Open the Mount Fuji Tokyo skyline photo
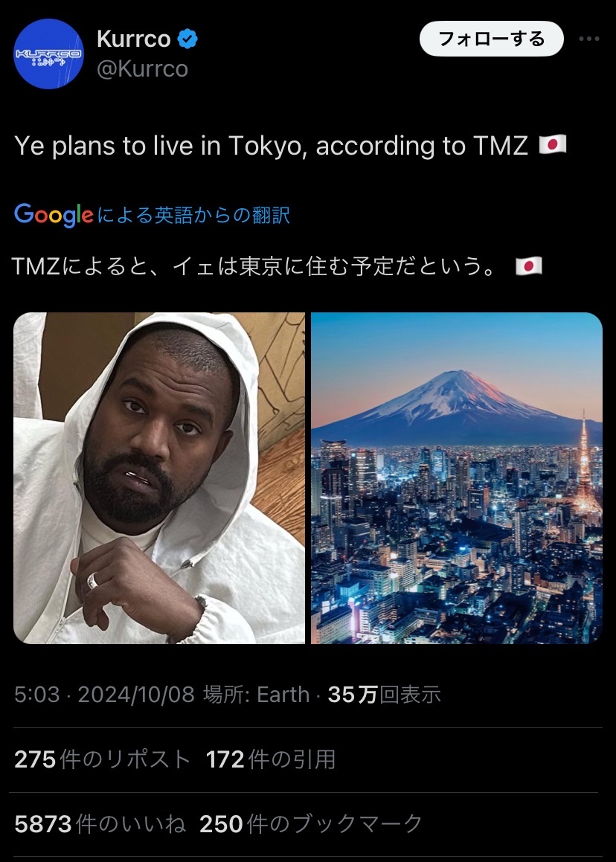The image size is (616, 862). (x=457, y=477)
